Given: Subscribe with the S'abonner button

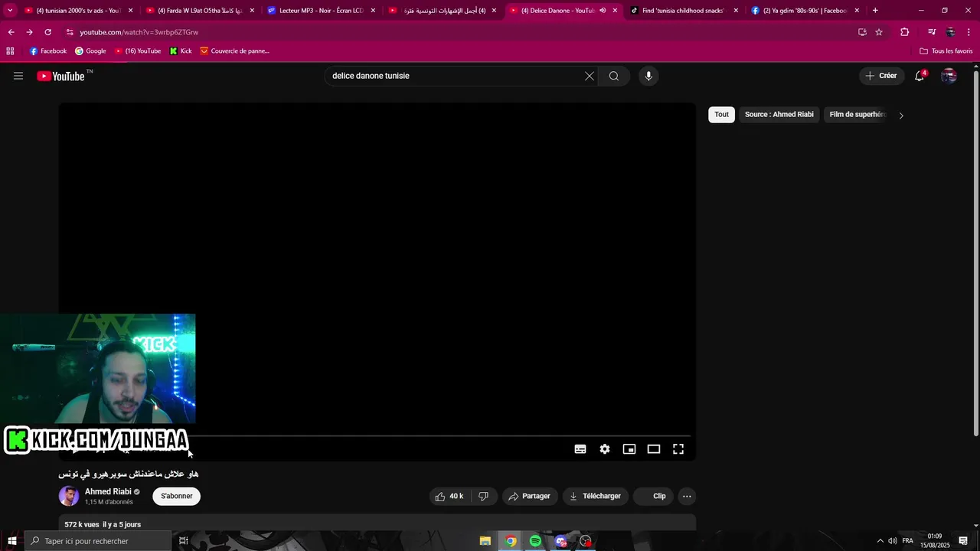Looking at the screenshot, I should tap(177, 496).
